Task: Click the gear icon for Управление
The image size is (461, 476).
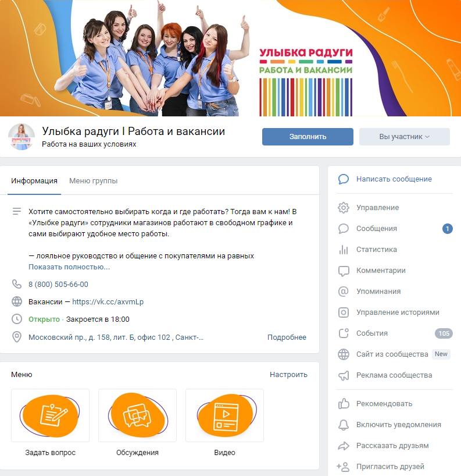Action: pyautogui.click(x=344, y=208)
